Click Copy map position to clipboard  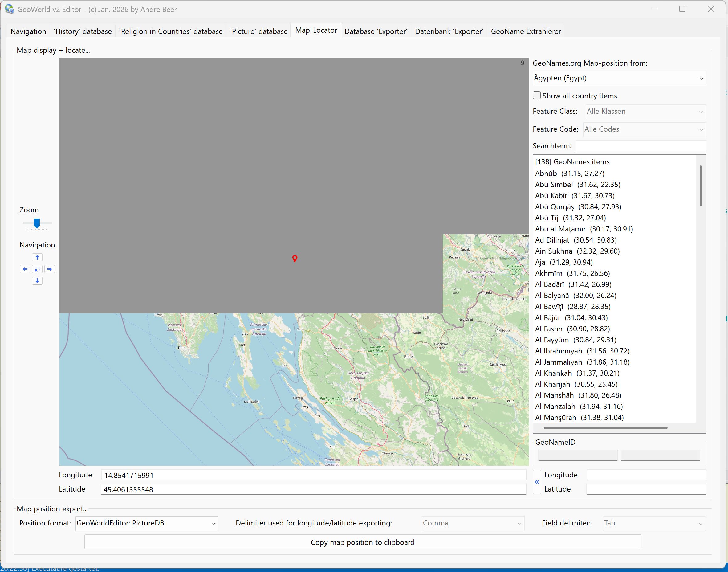(363, 542)
